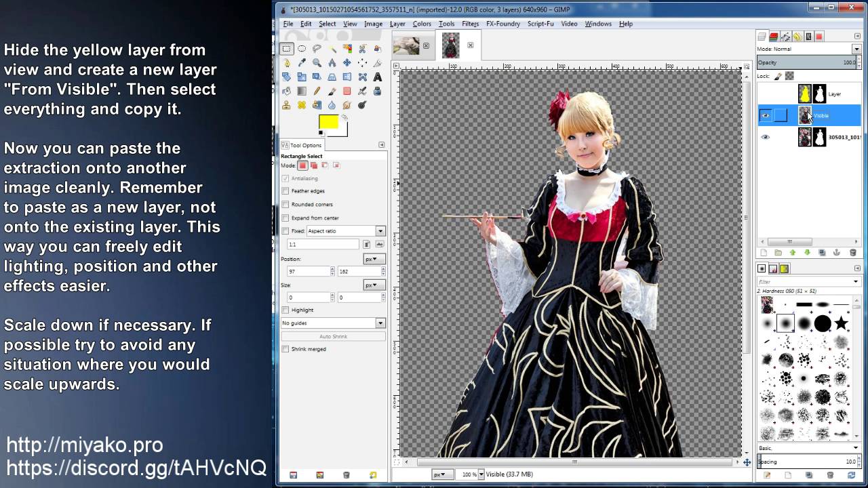Select the Perspective tool
The height and width of the screenshot is (488, 868).
(x=332, y=77)
